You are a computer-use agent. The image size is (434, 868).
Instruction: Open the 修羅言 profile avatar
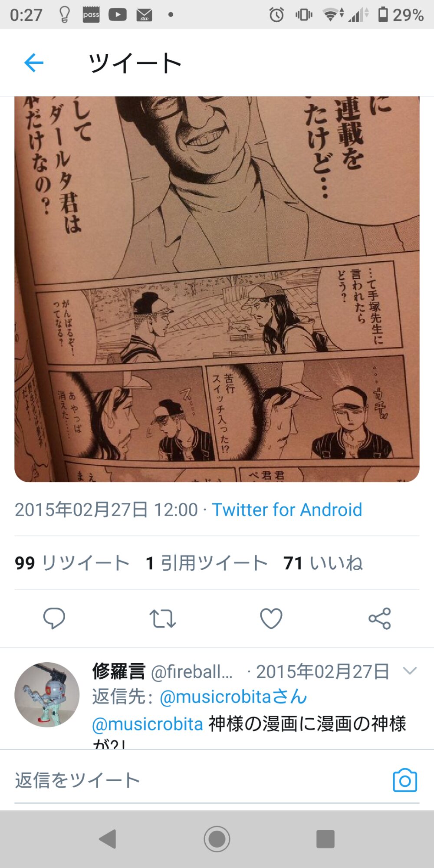tap(47, 694)
